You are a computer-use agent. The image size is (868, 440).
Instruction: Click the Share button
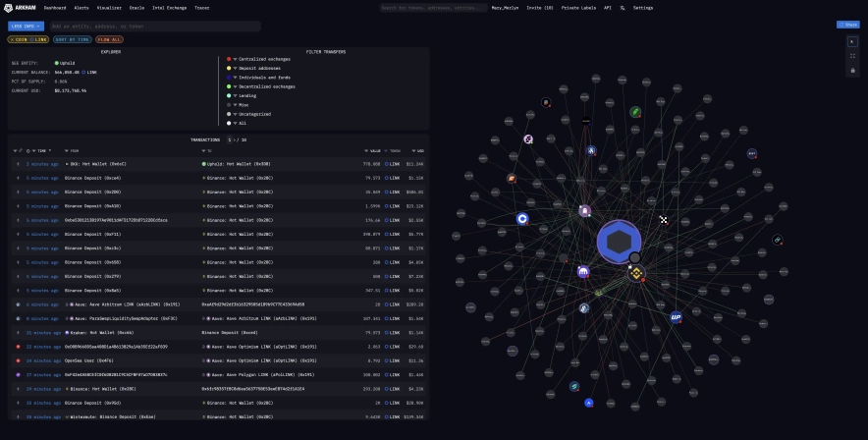point(846,25)
